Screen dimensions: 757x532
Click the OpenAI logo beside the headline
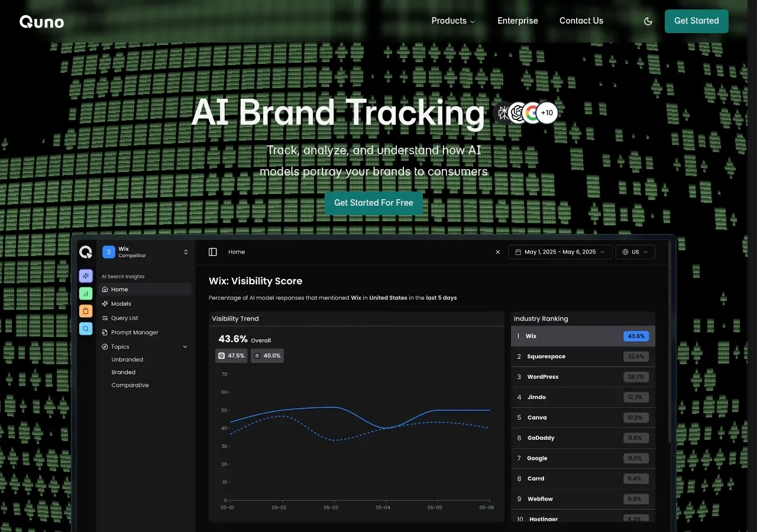pyautogui.click(x=518, y=112)
